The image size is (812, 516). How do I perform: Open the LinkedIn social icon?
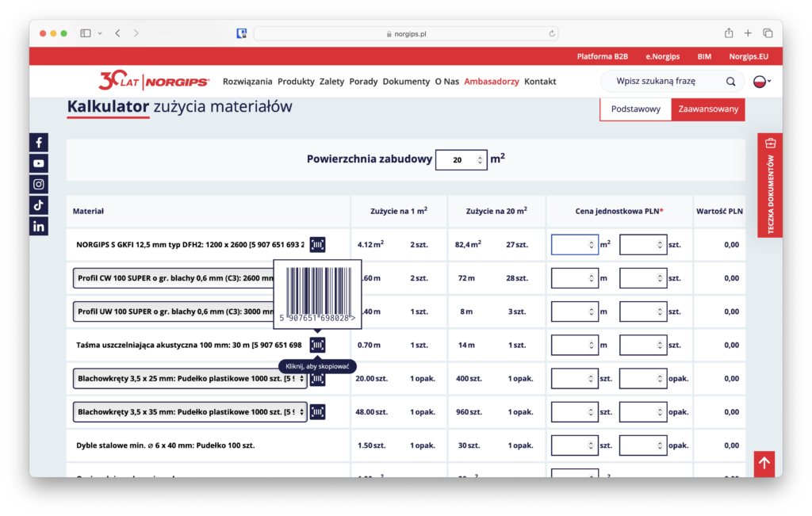(x=39, y=226)
